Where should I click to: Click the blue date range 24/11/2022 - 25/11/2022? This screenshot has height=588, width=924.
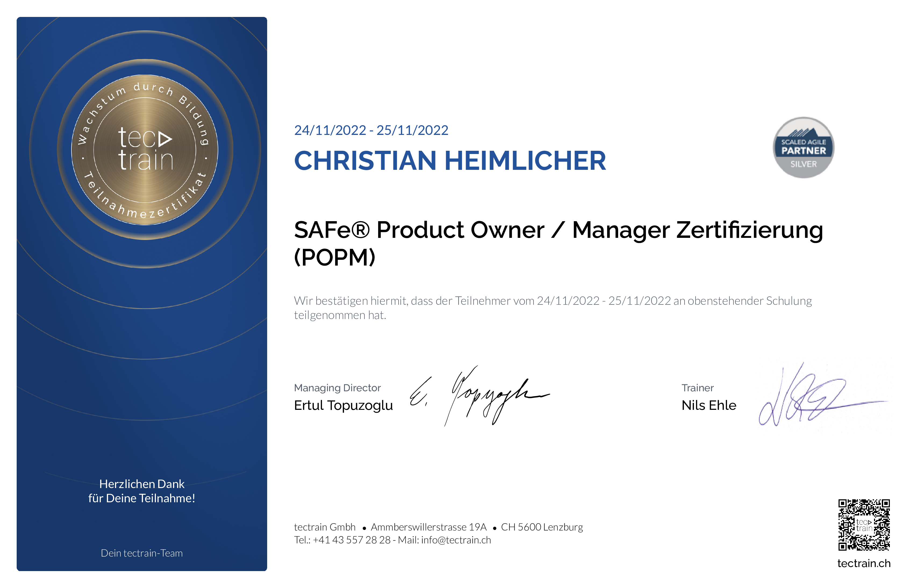(x=371, y=131)
